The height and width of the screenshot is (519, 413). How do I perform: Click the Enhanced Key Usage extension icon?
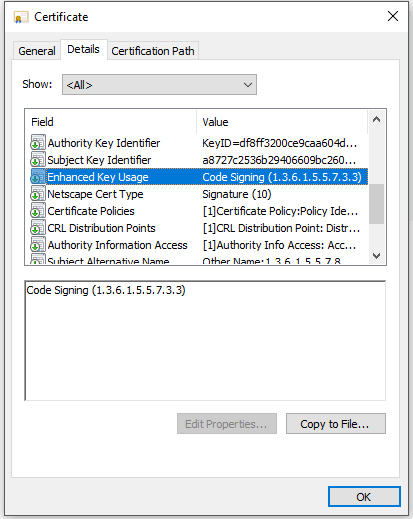click(x=37, y=176)
